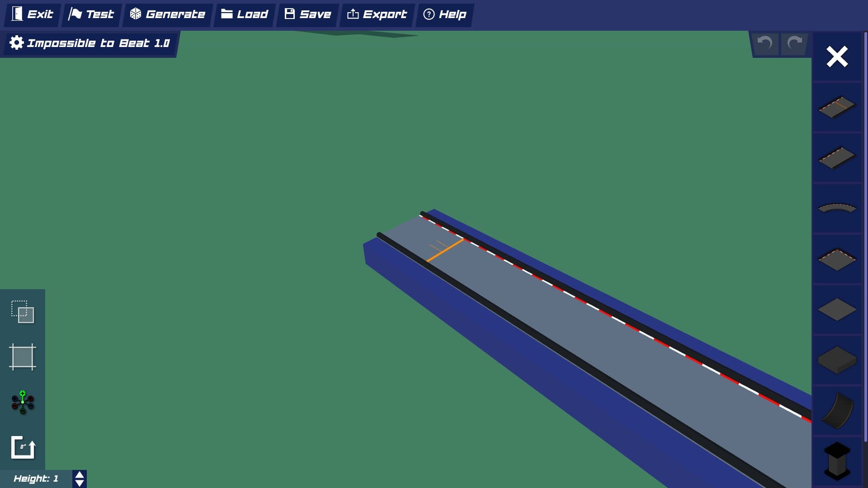The image size is (868, 488).
Task: Select the thick dark block piece
Action: click(837, 360)
